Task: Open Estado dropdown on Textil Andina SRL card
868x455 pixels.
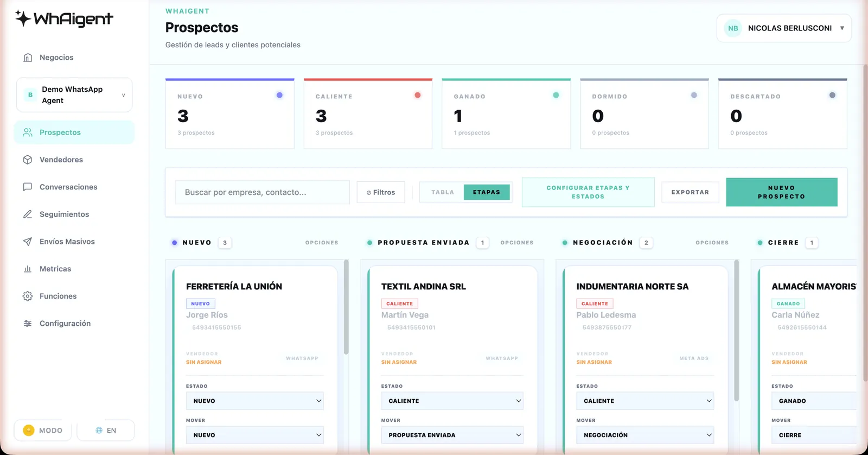Action: click(452, 401)
